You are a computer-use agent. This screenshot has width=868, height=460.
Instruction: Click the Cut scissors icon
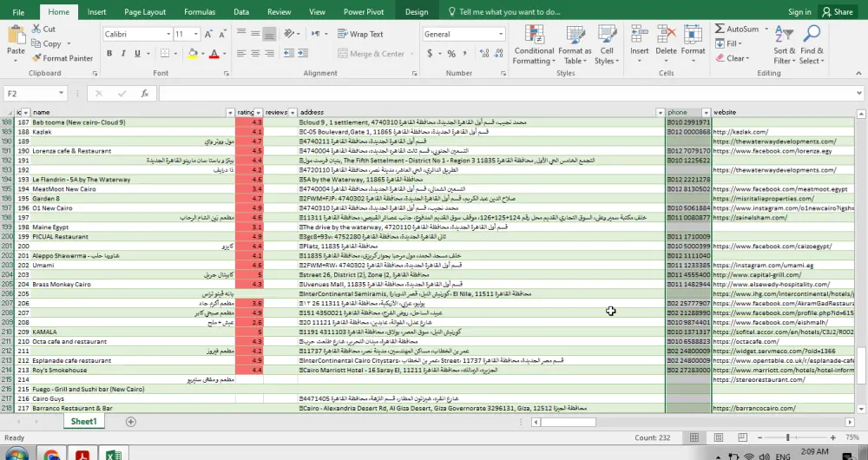(36, 29)
